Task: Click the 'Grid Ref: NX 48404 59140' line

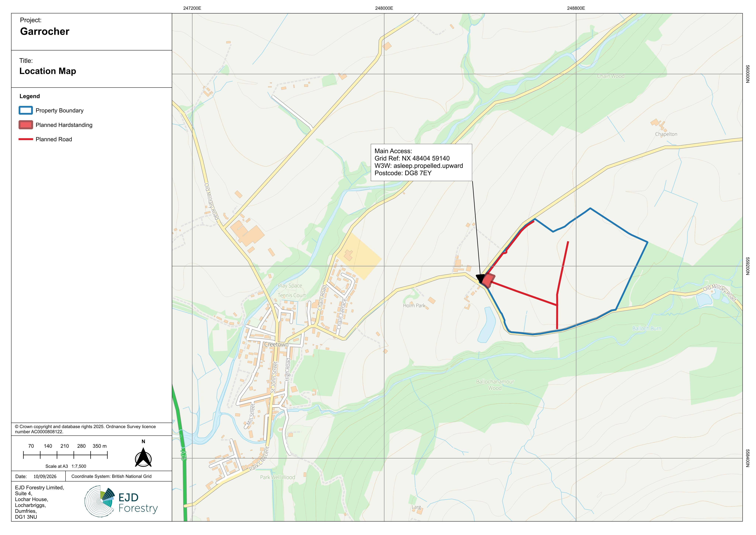Action: point(412,158)
